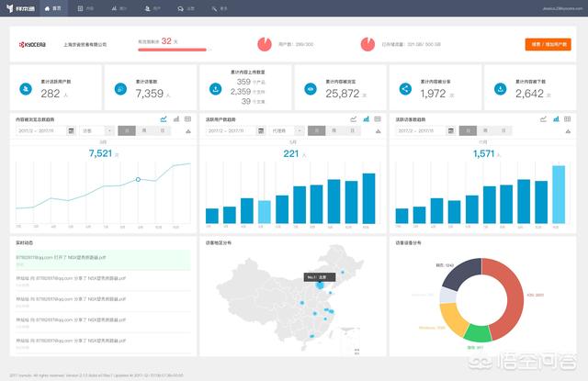The image size is (588, 381).
Task: Show content trend chart as table
Action: [187, 119]
